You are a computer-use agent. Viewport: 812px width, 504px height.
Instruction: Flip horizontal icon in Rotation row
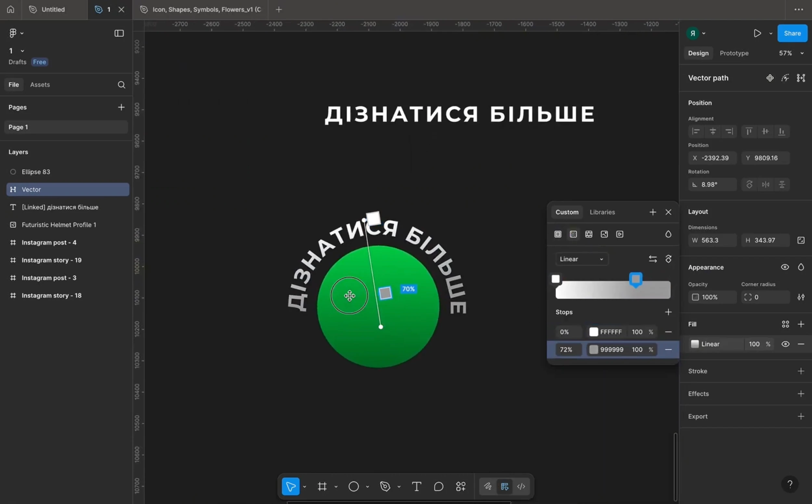(766, 184)
